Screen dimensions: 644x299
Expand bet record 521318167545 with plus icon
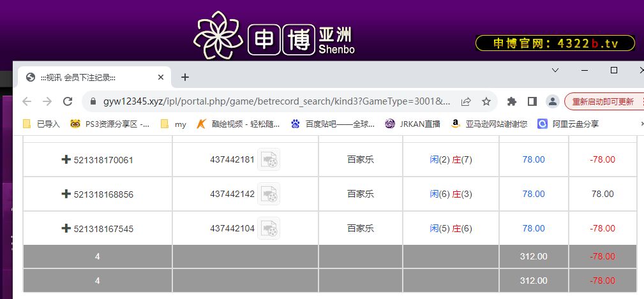pyautogui.click(x=66, y=228)
